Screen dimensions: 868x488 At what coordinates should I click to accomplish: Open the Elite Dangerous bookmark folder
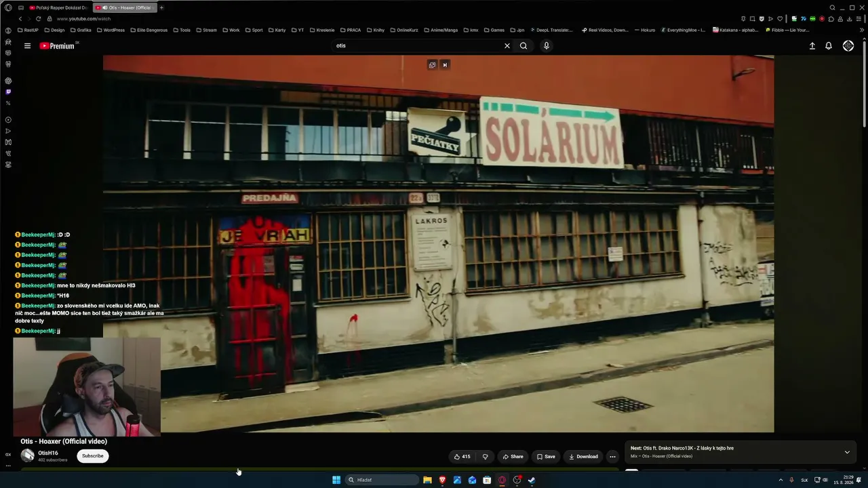(x=148, y=30)
